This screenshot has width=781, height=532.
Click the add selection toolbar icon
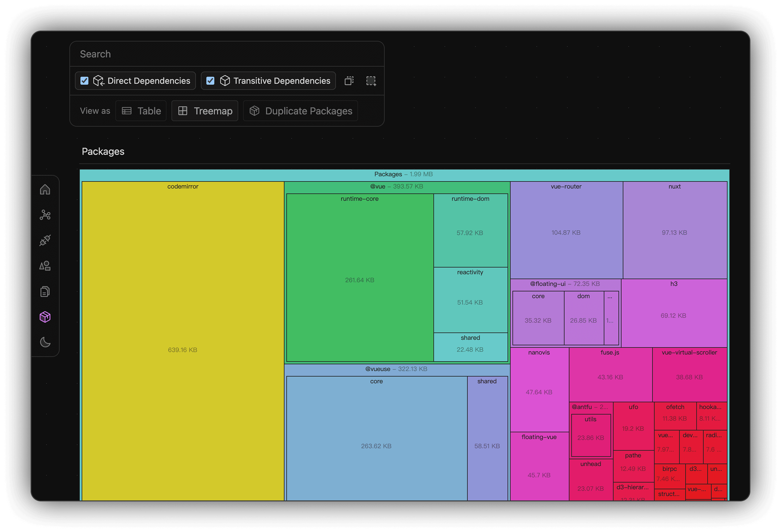point(371,81)
